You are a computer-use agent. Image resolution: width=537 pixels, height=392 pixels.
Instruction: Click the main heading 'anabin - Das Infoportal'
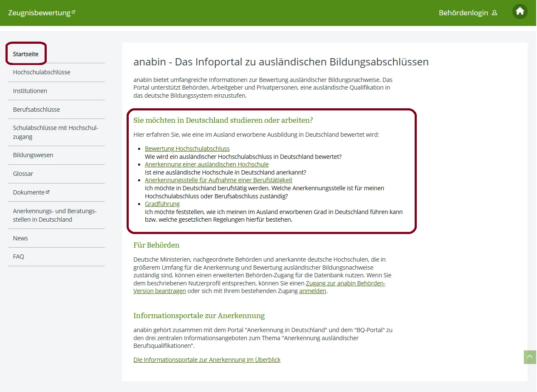click(x=281, y=62)
